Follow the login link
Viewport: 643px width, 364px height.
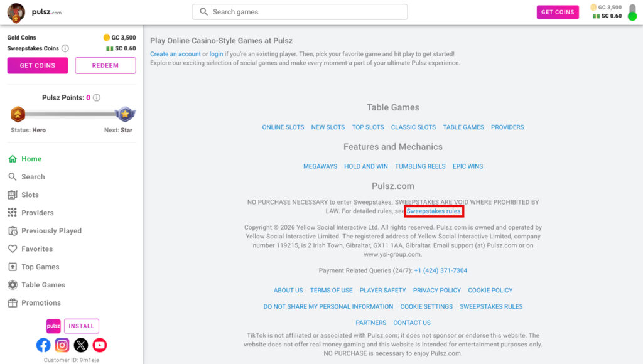[x=216, y=54]
